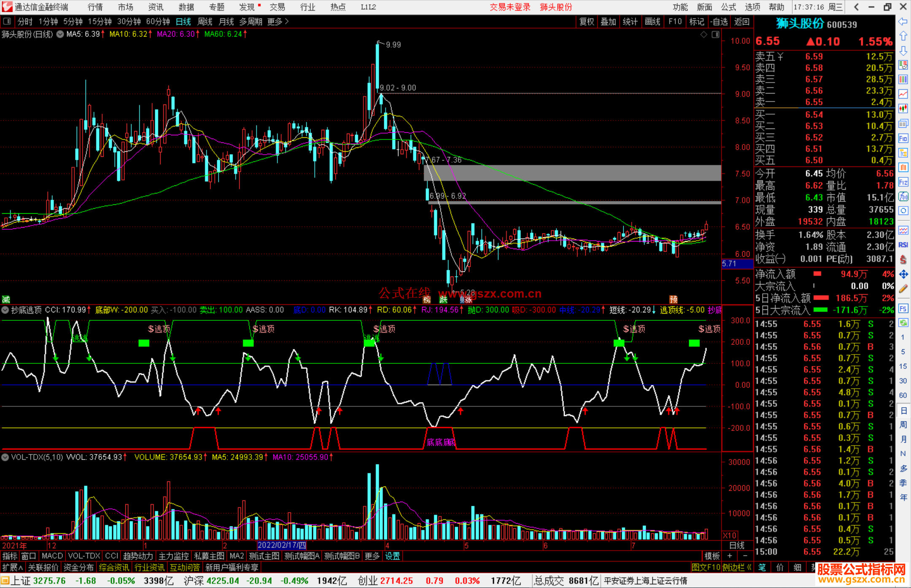Open the orange document icon in sidebar
Viewport: 911px width, 588px height.
903,167
